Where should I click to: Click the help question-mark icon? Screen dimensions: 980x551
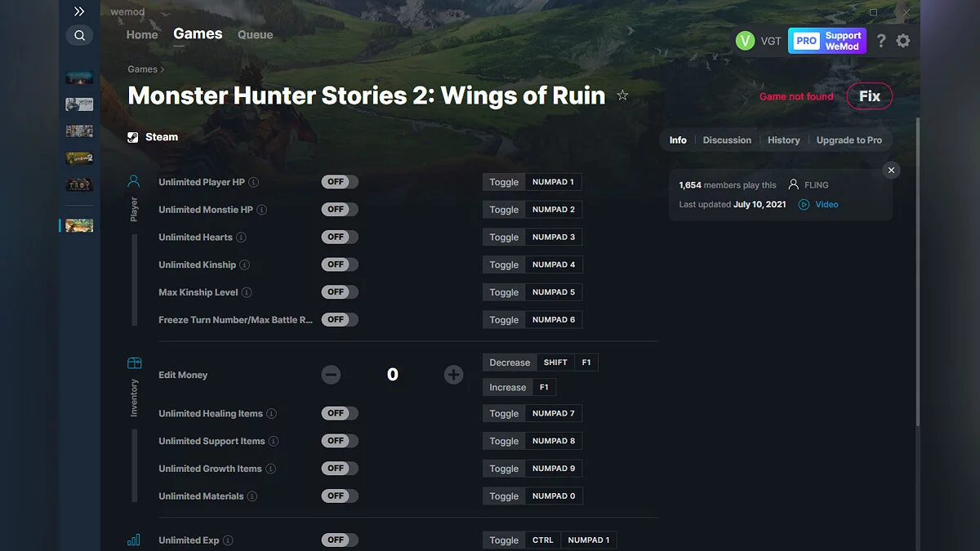tap(881, 40)
